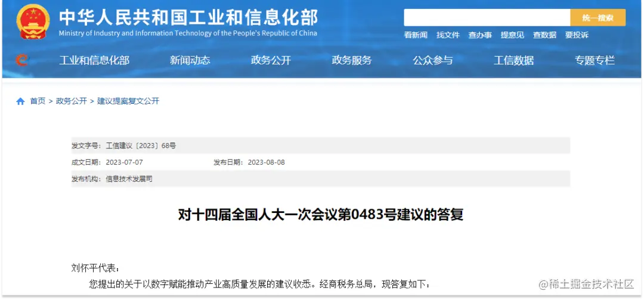Click the heading 对十四届全国人大一次会议第0483号建议的答复
644x300 pixels.
[321, 215]
